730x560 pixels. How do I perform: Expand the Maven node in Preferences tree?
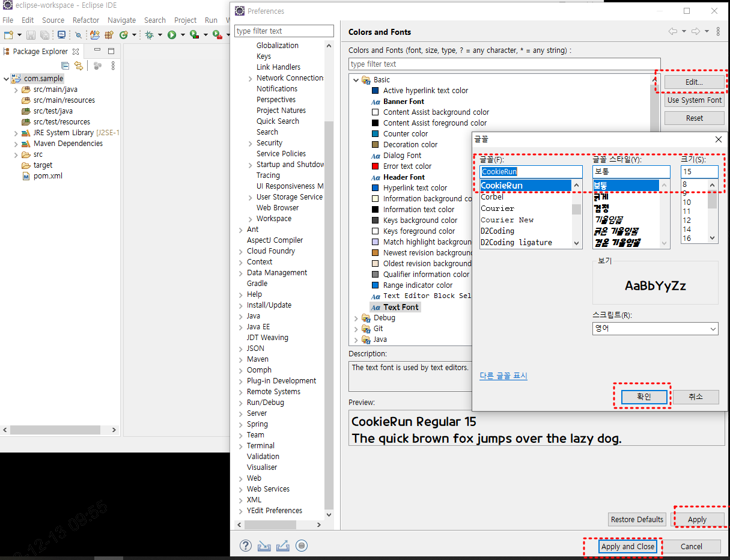(240, 359)
